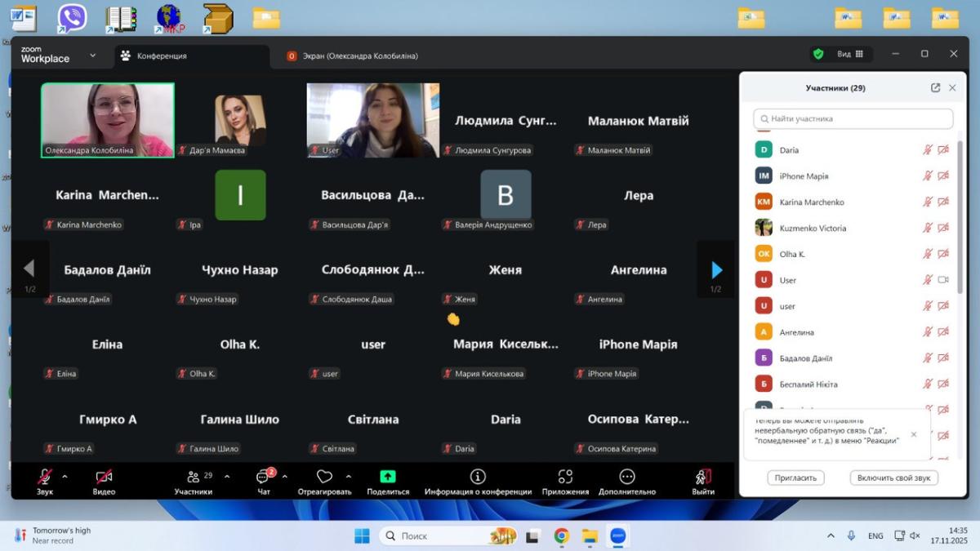Toggle the Video camera button
The width and height of the screenshot is (980, 551).
click(104, 477)
